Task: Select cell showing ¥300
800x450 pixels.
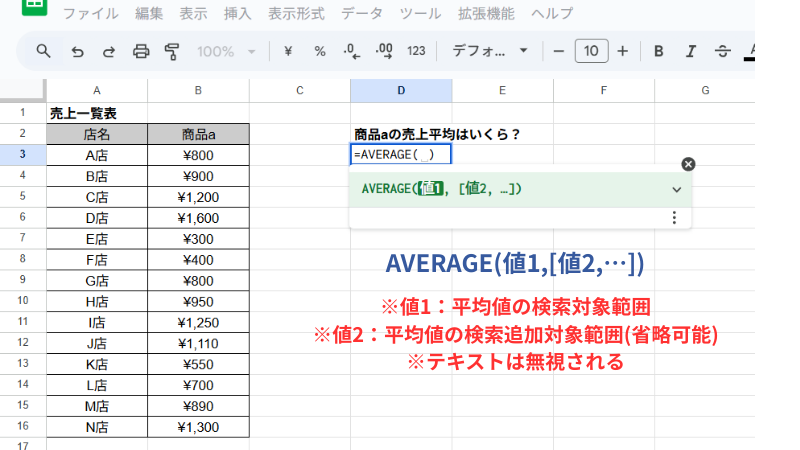Action: [198, 239]
